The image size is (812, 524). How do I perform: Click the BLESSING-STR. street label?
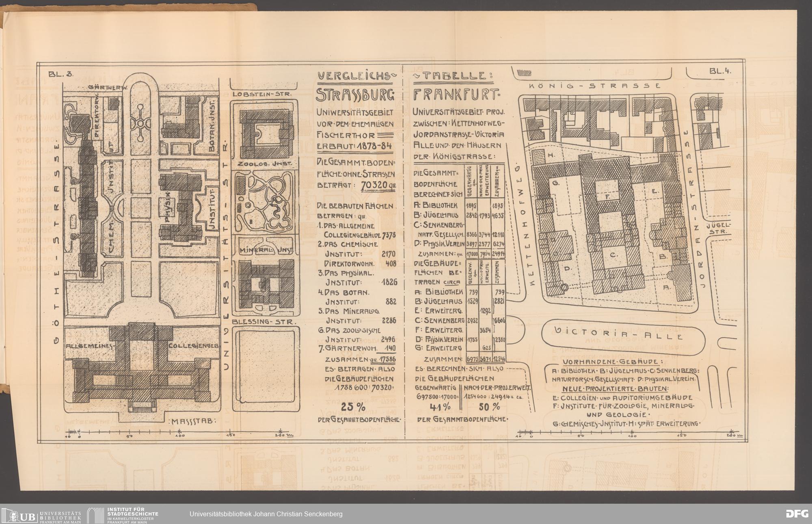tap(264, 322)
